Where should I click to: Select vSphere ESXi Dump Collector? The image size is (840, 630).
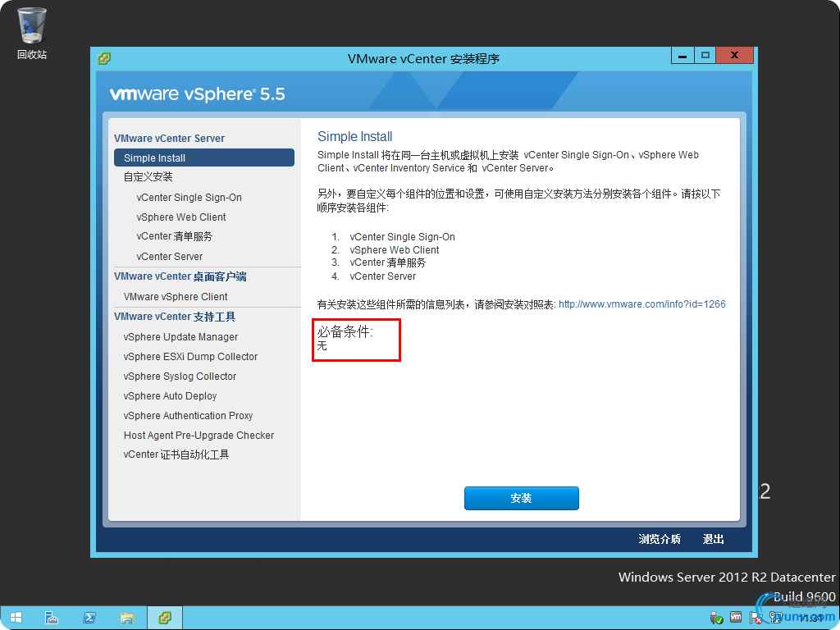(190, 357)
